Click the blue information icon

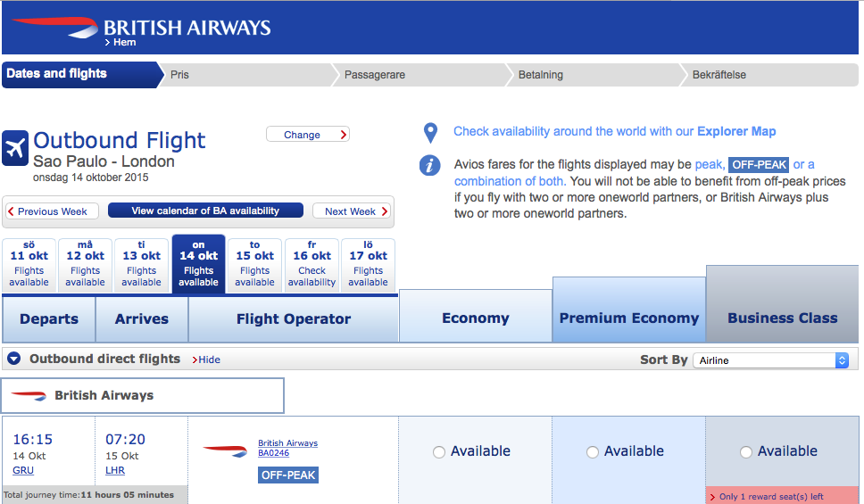tap(430, 165)
